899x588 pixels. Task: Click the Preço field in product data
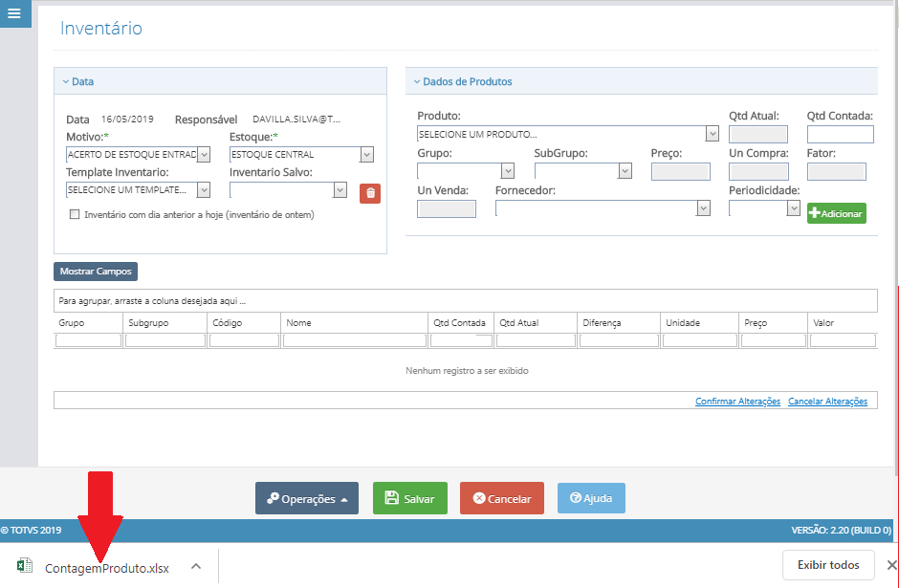(x=681, y=171)
